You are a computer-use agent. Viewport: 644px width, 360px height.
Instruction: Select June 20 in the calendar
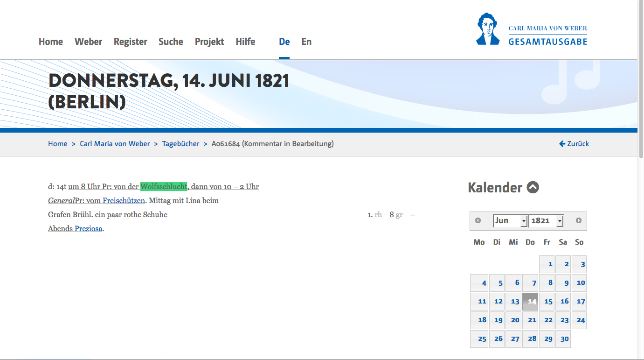514,320
